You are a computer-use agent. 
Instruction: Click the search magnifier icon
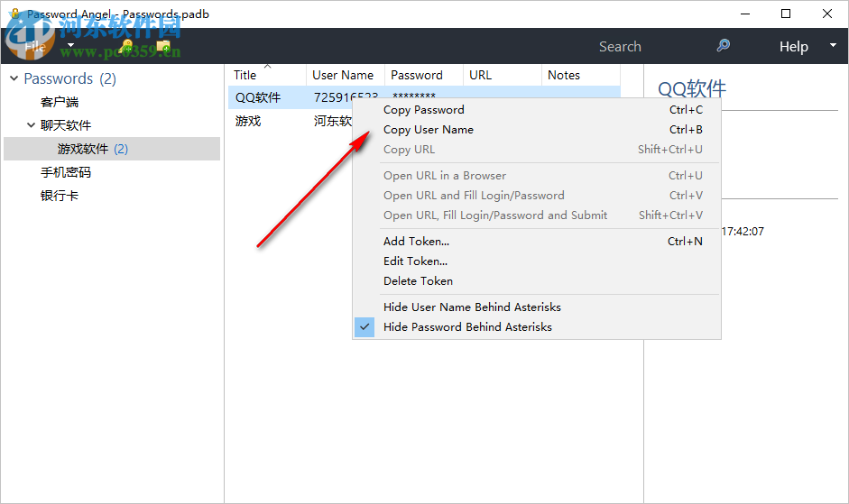pyautogui.click(x=723, y=46)
